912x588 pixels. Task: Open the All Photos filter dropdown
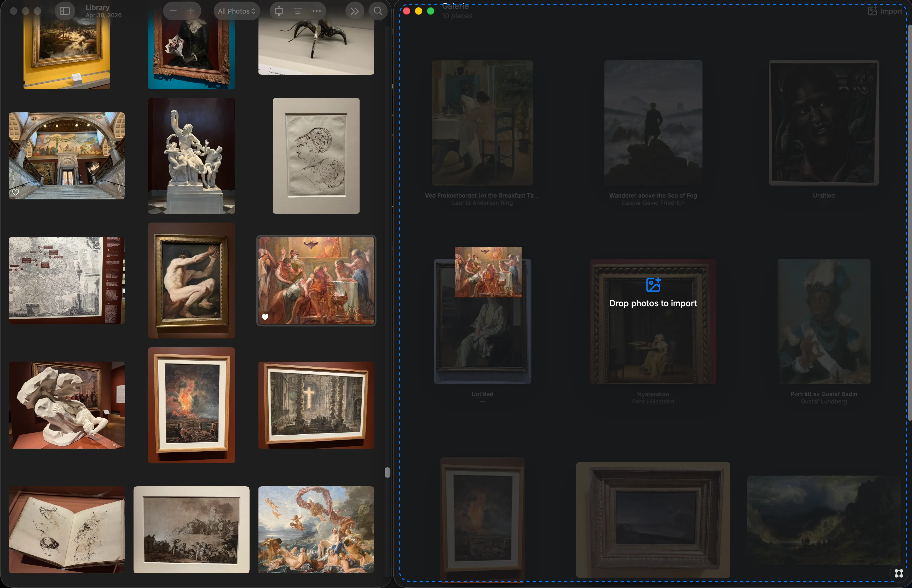237,11
